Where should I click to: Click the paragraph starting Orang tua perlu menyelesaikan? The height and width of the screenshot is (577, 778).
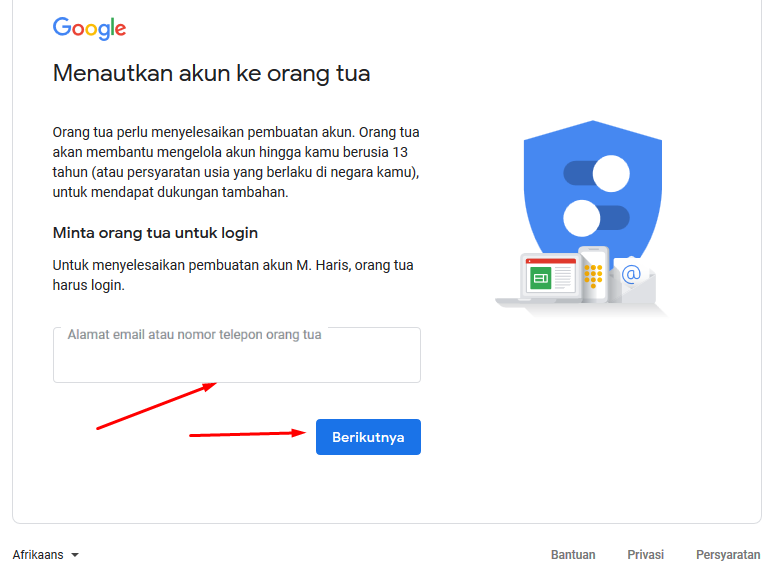(x=236, y=162)
